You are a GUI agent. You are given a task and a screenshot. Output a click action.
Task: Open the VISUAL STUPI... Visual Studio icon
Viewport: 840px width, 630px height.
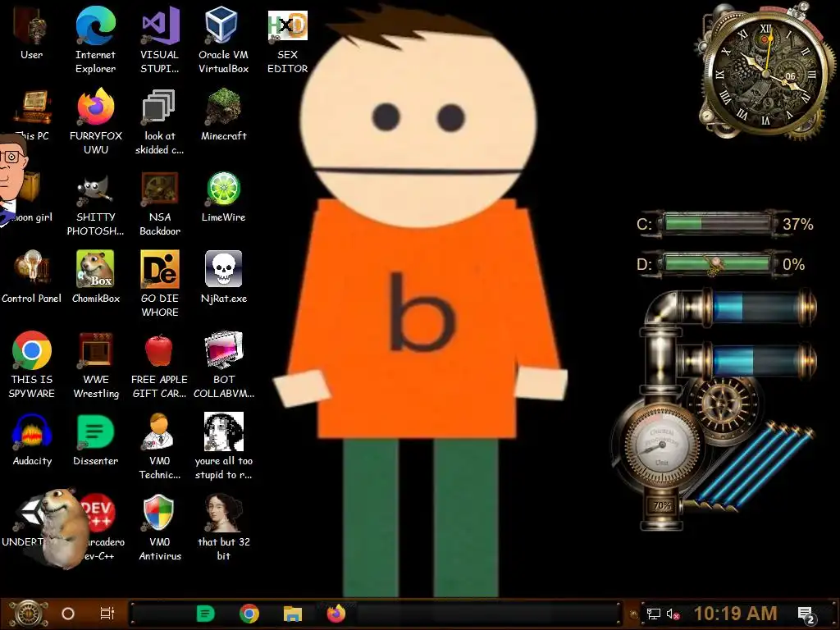160,40
